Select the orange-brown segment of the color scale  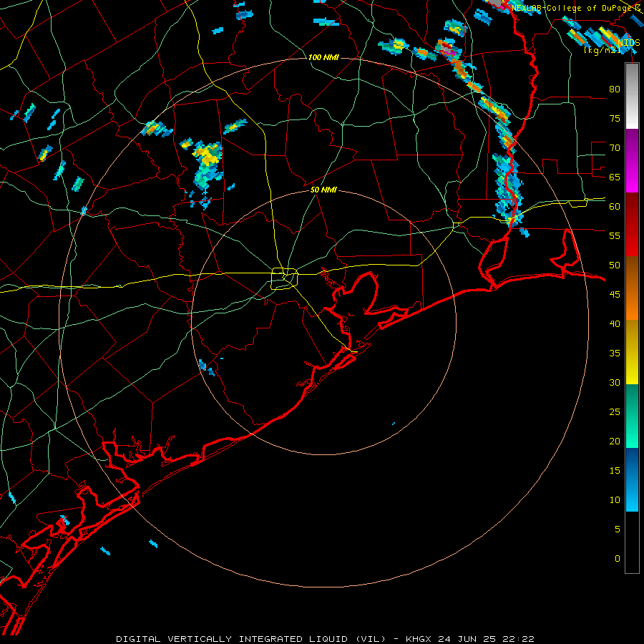tap(632, 288)
